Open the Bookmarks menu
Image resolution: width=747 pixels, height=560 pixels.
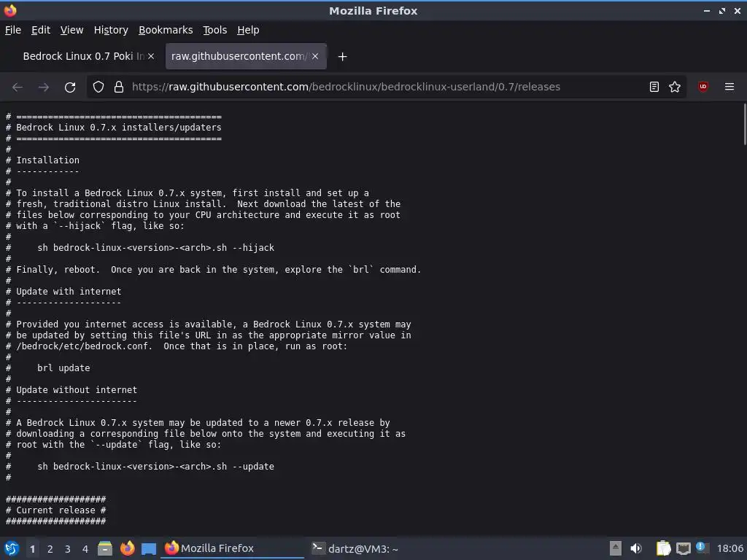tap(166, 30)
